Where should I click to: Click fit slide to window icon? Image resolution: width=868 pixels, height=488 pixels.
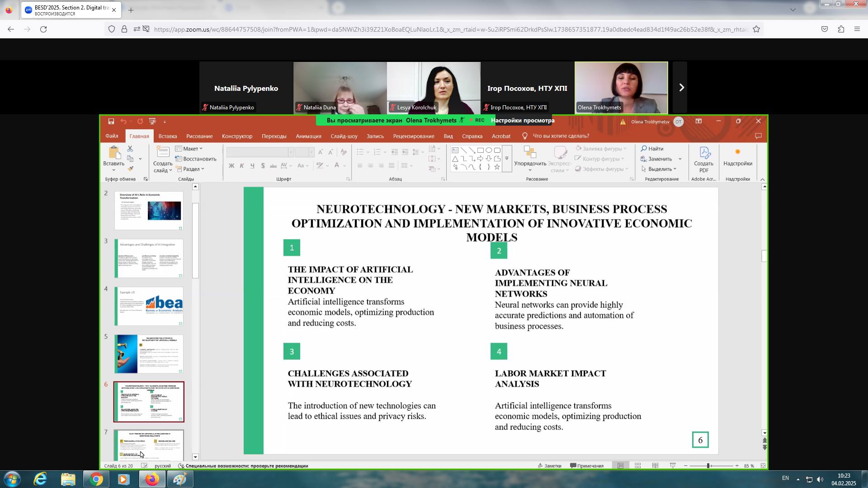coord(763,466)
